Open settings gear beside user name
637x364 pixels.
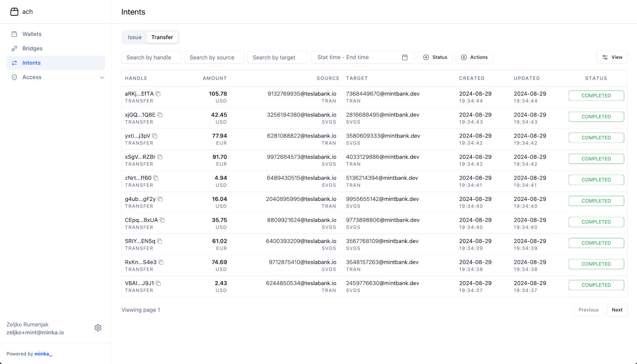(x=98, y=328)
